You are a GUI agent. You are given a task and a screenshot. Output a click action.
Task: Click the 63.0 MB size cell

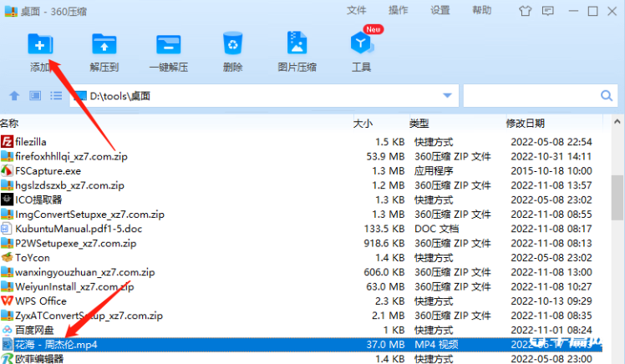[x=385, y=286]
